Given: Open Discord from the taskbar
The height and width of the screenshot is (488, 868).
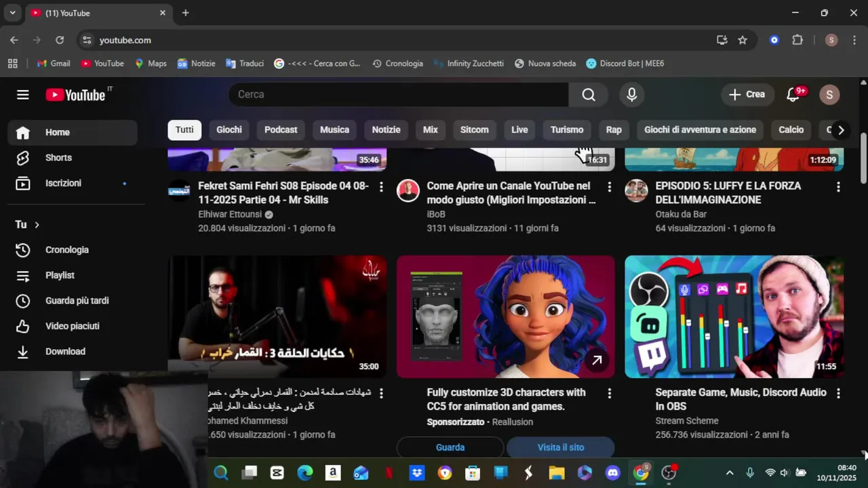Looking at the screenshot, I should [613, 473].
